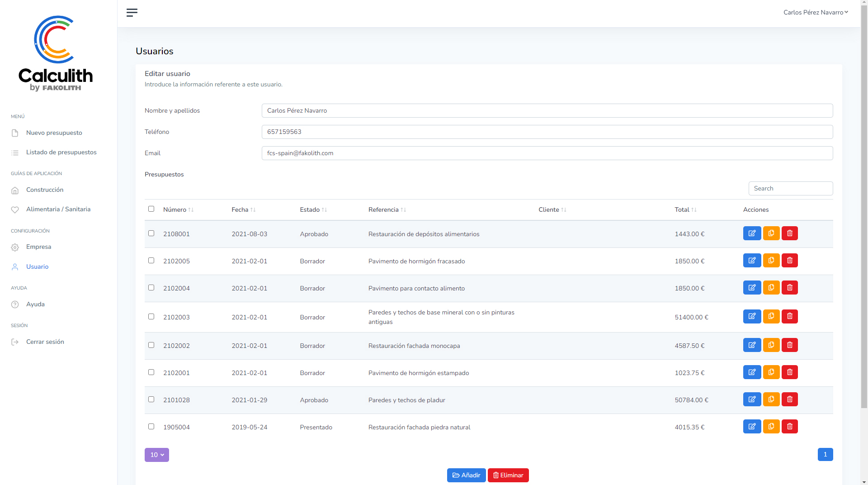Go to Listado de presupuestos
Image resolution: width=868 pixels, height=485 pixels.
[61, 152]
